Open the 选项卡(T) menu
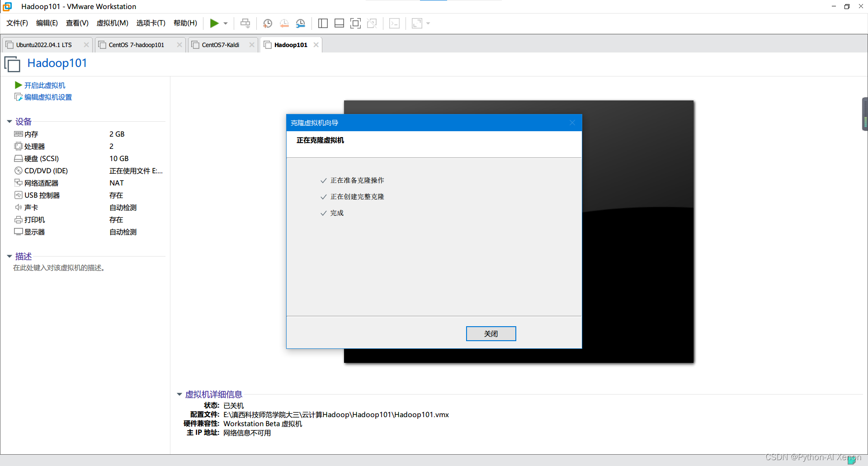Screen dimensions: 868x466 click(x=151, y=23)
